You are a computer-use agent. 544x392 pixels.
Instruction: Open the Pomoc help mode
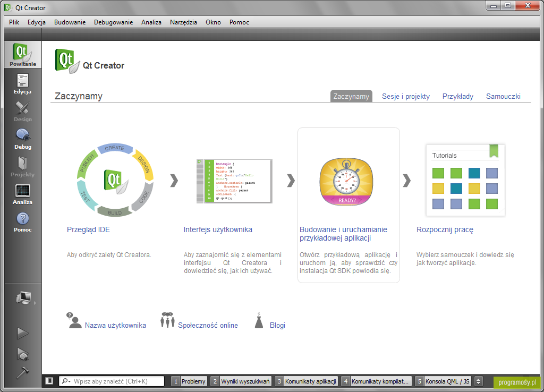[22, 222]
